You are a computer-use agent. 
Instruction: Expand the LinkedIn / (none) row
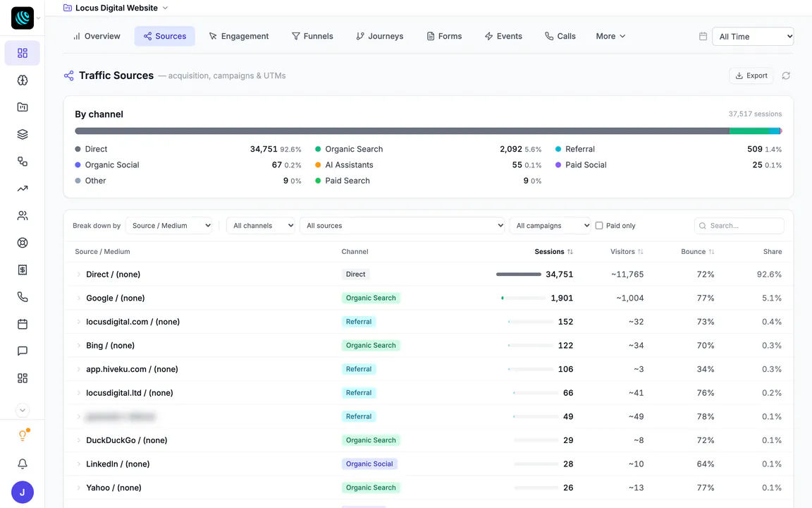point(79,464)
